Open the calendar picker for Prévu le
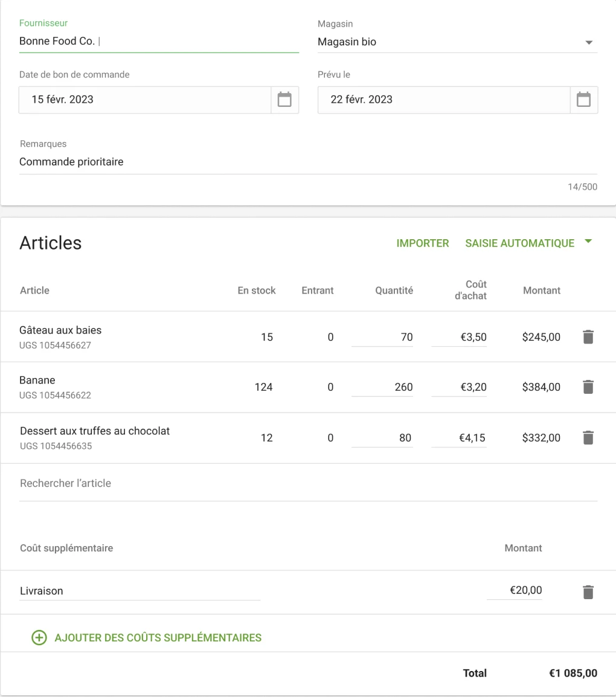 click(583, 99)
